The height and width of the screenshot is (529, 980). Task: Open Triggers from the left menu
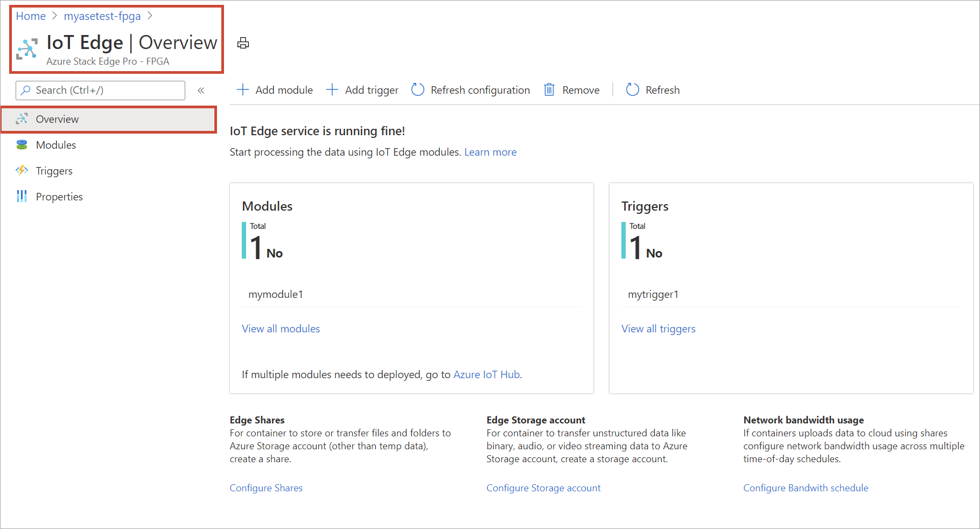pos(54,171)
